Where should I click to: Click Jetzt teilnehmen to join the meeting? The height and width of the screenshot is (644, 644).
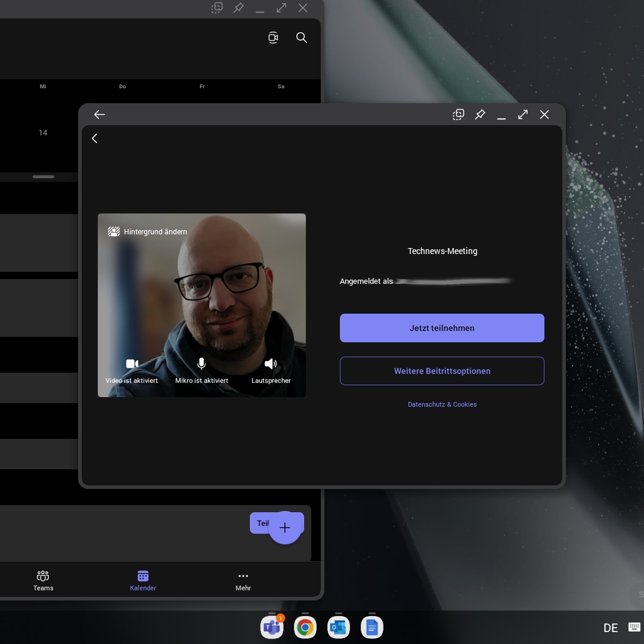tap(442, 328)
